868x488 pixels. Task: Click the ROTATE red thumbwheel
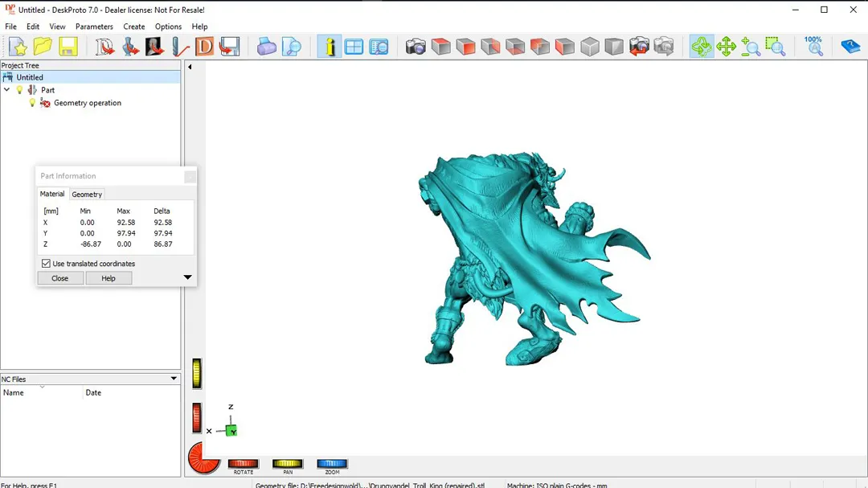(x=243, y=464)
